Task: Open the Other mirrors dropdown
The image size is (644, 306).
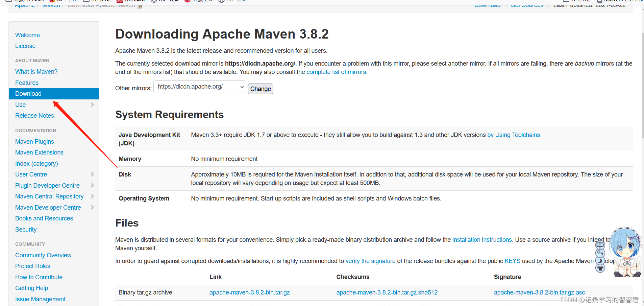Action: (200, 87)
